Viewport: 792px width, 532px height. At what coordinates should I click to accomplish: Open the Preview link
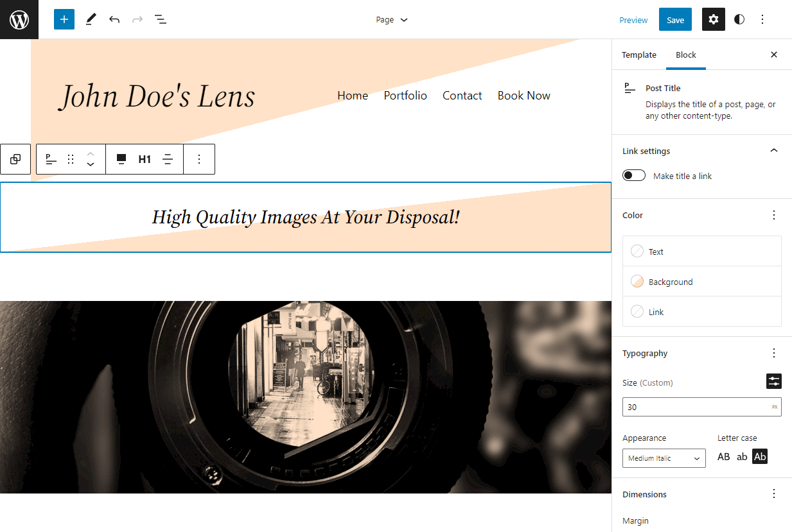[x=633, y=19]
